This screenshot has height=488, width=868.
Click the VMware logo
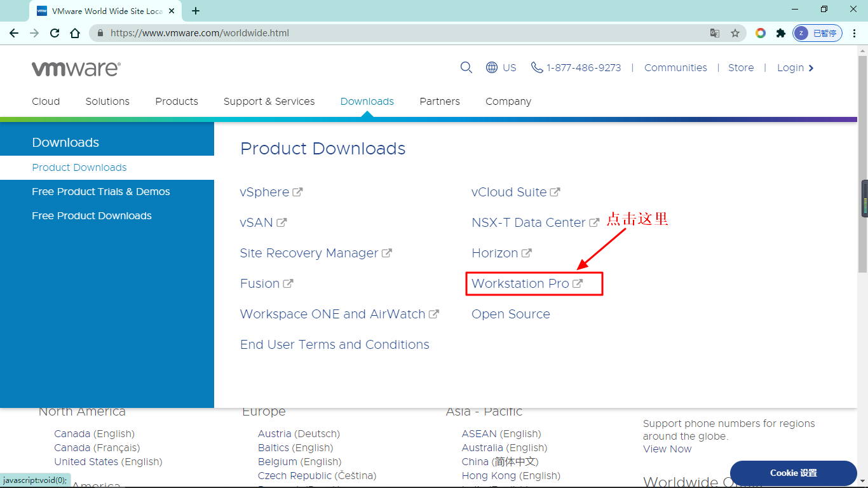(76, 69)
